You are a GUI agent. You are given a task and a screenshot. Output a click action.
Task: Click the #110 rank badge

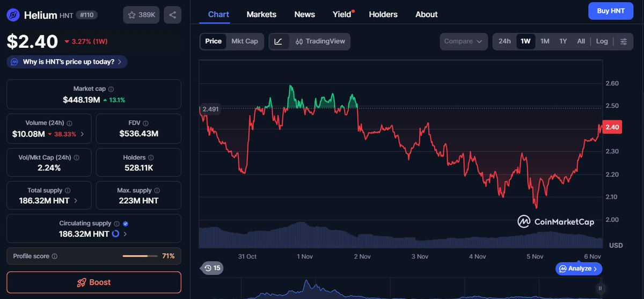(87, 15)
